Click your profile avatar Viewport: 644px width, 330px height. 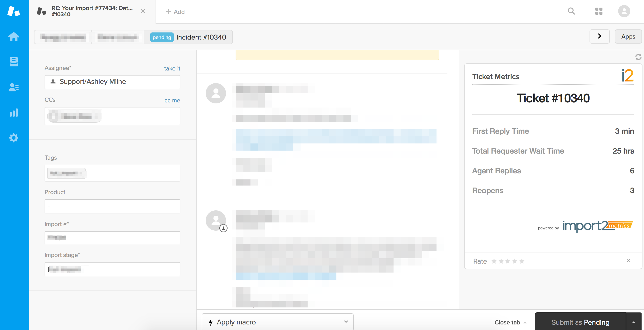coord(624,11)
